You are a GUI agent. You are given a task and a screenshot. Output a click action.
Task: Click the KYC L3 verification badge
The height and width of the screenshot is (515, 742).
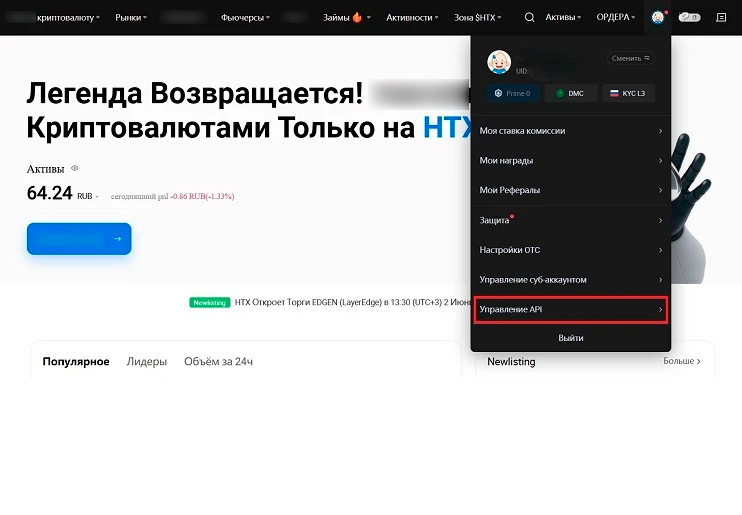point(628,93)
